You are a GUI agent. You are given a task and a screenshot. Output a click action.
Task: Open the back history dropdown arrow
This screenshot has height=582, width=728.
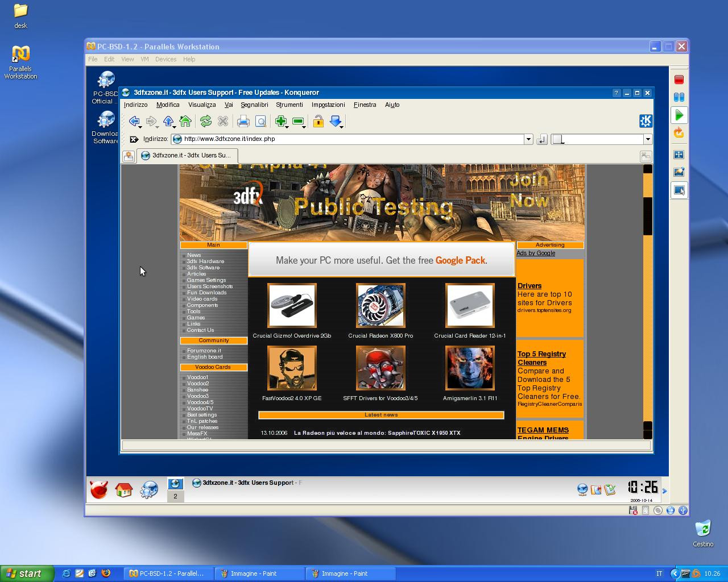point(140,126)
